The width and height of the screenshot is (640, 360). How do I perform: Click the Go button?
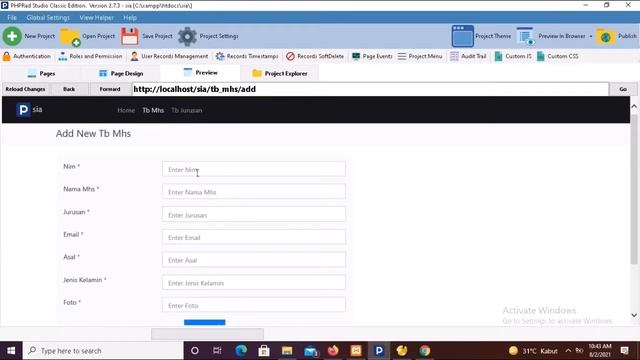tap(623, 89)
